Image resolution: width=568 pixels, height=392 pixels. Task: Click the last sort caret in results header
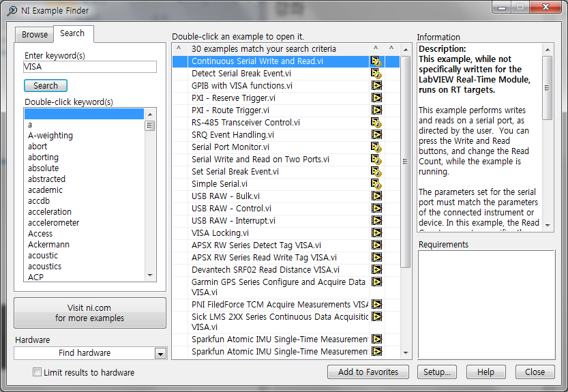click(x=391, y=48)
